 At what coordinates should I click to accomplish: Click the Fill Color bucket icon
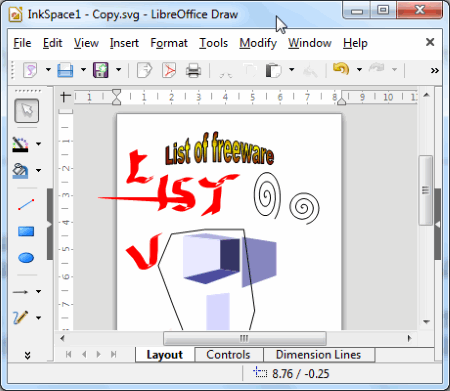coord(21,171)
